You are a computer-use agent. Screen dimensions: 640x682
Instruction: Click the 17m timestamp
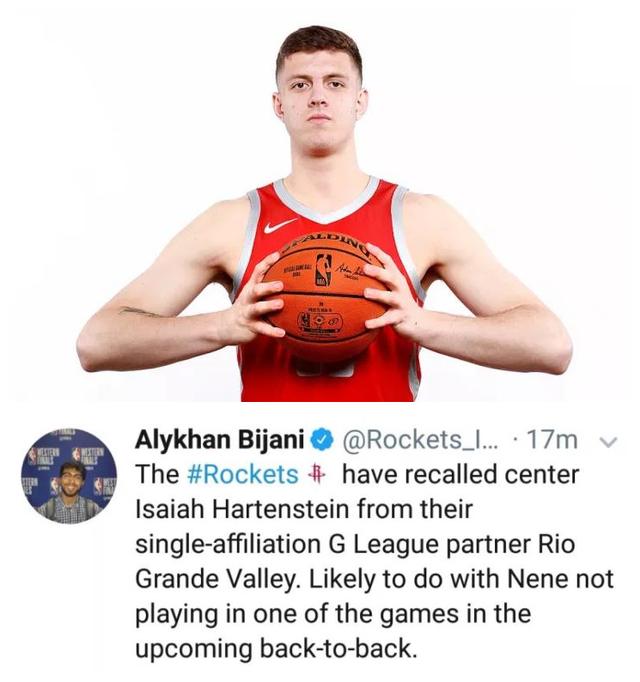tap(552, 440)
